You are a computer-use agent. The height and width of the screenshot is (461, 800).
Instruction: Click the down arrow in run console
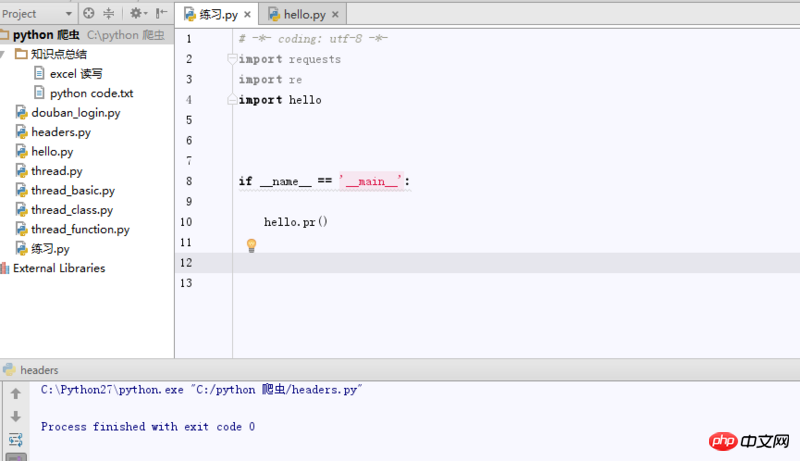point(16,416)
